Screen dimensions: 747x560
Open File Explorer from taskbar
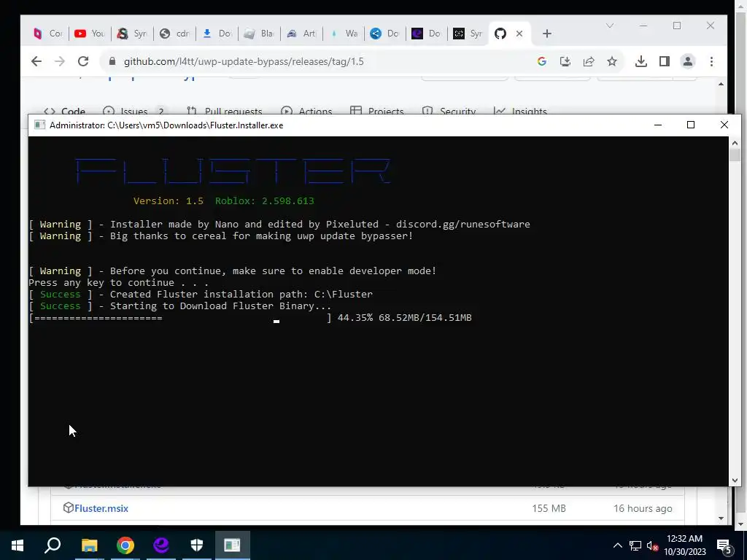(89, 545)
